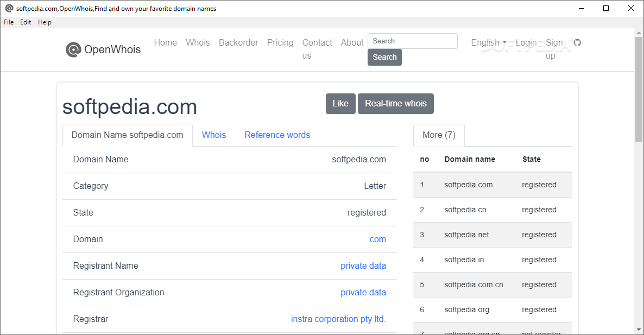Open the instra corporation pty ltd. link

[338, 319]
